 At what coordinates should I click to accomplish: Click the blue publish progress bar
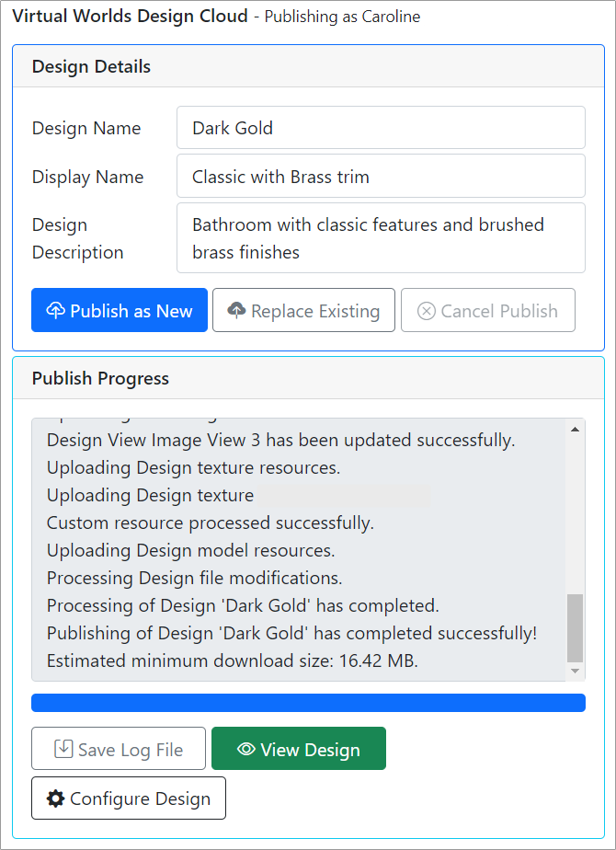pyautogui.click(x=308, y=703)
